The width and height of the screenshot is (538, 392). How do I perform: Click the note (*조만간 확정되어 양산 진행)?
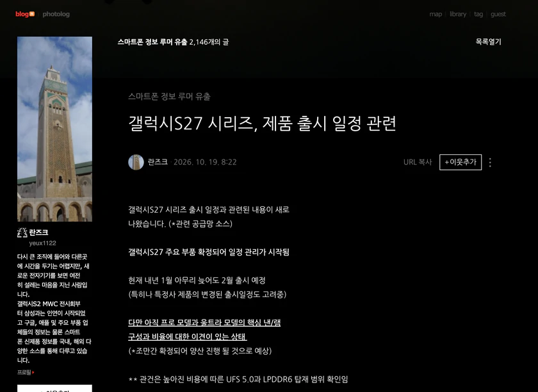[200, 351]
